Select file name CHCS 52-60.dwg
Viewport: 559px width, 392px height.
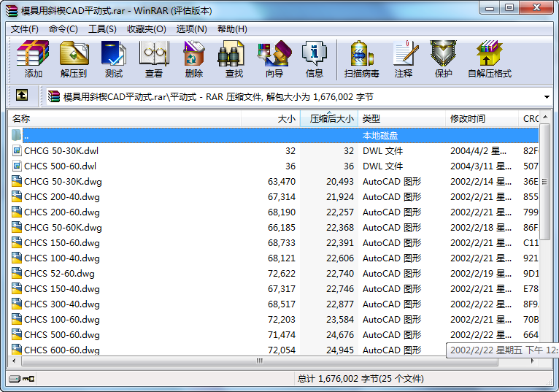pyautogui.click(x=59, y=274)
